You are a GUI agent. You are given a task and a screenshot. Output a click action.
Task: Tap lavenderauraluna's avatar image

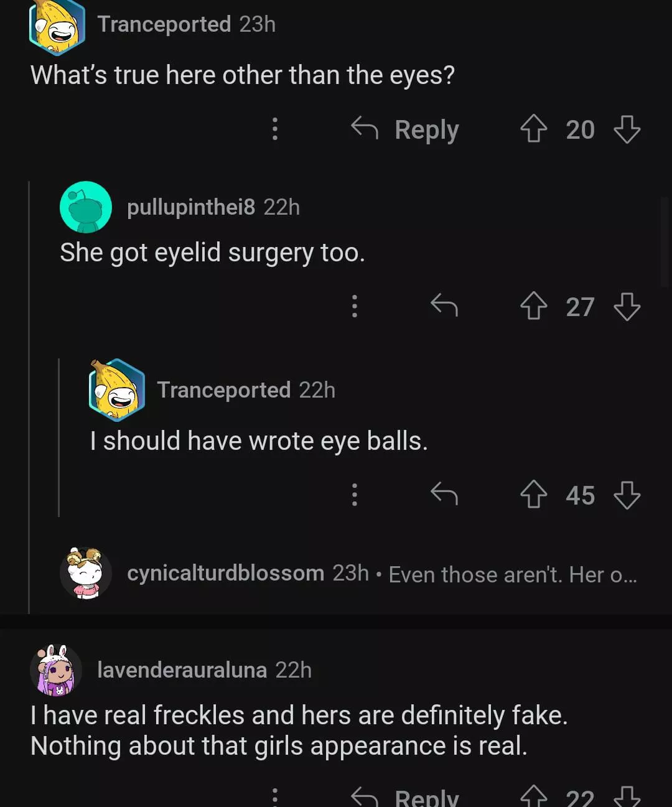(56, 670)
